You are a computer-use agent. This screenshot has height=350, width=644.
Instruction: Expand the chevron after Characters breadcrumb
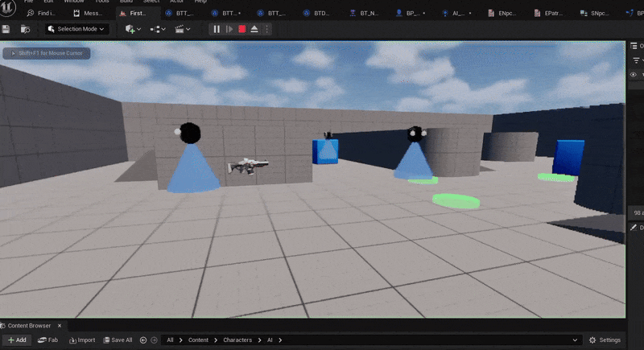259,340
